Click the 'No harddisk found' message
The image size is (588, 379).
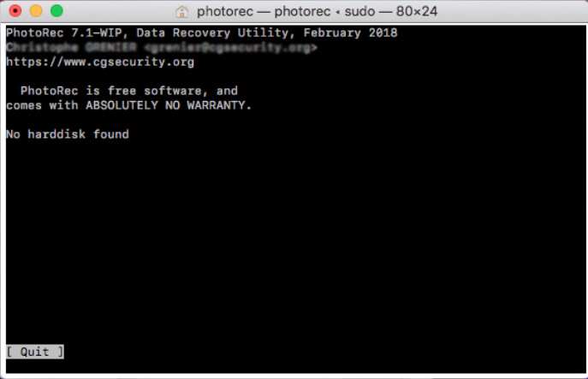pos(68,134)
